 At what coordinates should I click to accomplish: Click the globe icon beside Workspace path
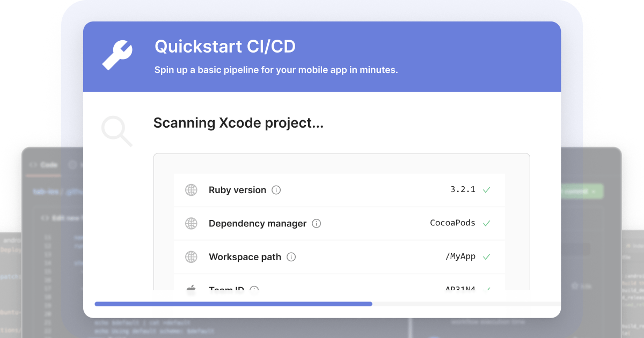(191, 257)
